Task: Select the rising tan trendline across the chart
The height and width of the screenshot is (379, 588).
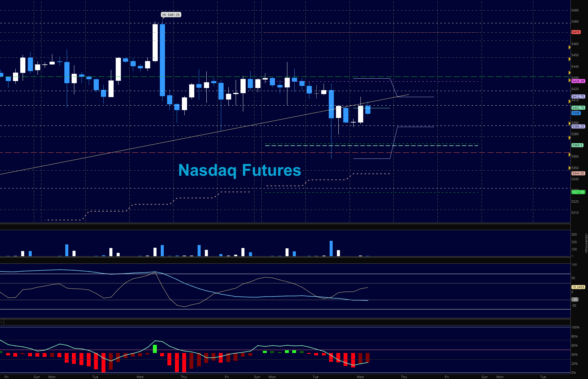Action: 204,135
